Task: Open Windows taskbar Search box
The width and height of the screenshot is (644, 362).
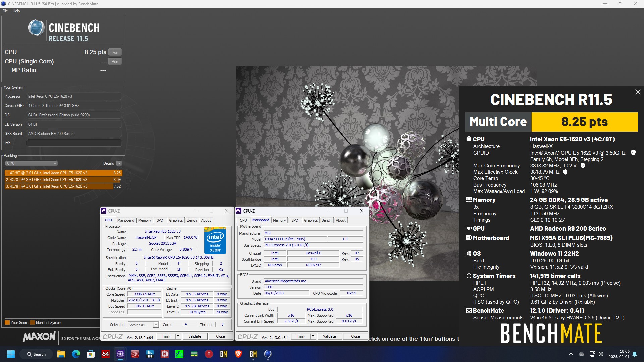Action: (37, 354)
